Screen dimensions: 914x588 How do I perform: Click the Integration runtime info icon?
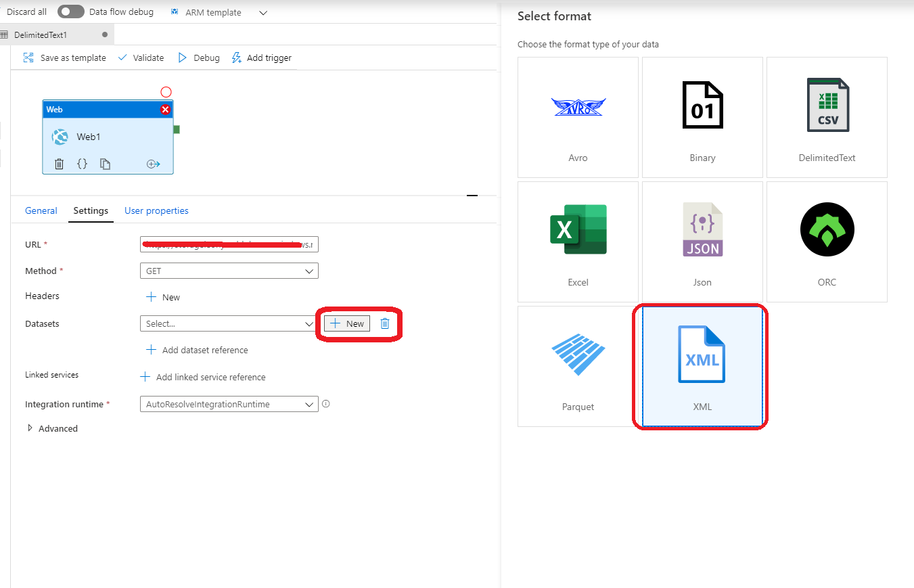[x=326, y=404]
